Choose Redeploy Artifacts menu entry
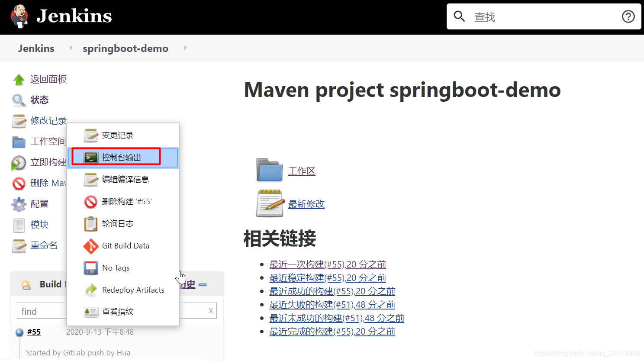This screenshot has width=644, height=361. pyautogui.click(x=123, y=290)
